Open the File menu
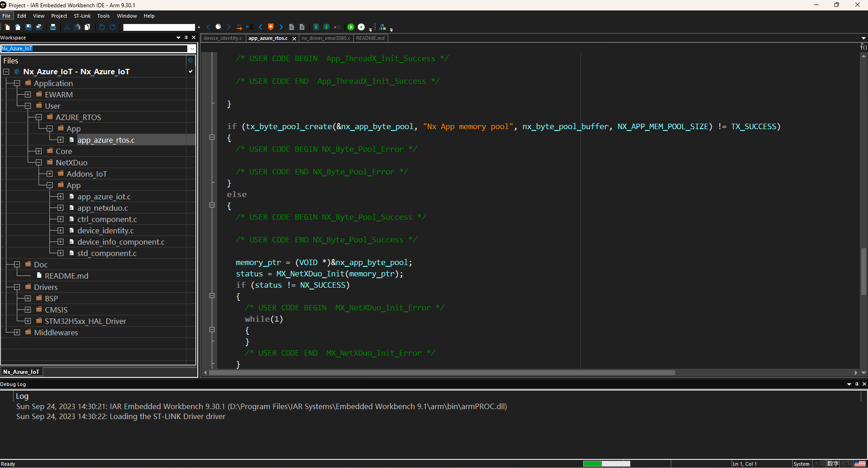Image resolution: width=868 pixels, height=468 pixels. pos(6,16)
